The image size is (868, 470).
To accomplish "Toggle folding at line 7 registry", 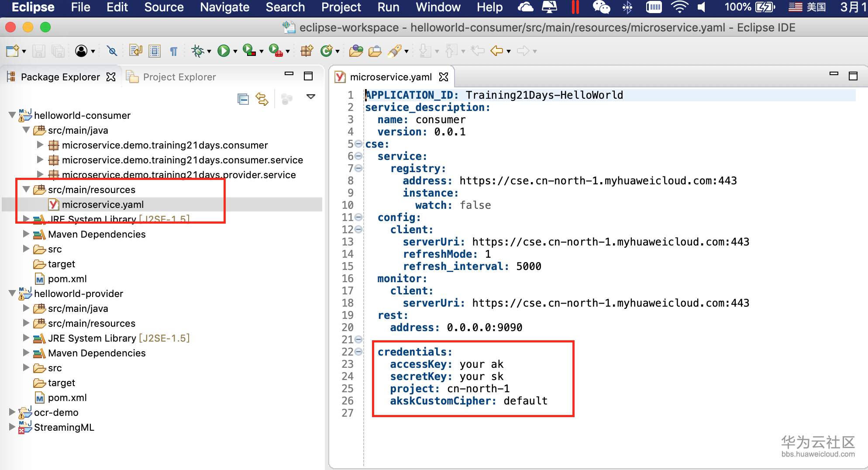I will pyautogui.click(x=358, y=168).
